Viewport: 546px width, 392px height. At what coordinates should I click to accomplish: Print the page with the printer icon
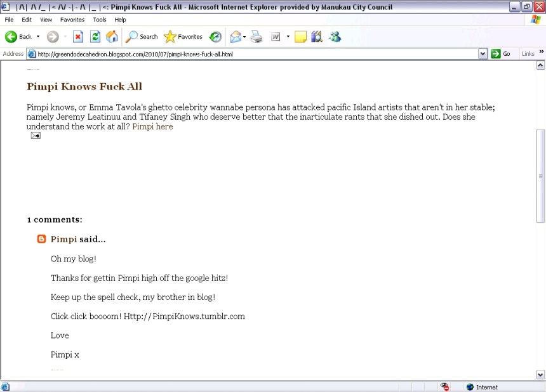[256, 37]
